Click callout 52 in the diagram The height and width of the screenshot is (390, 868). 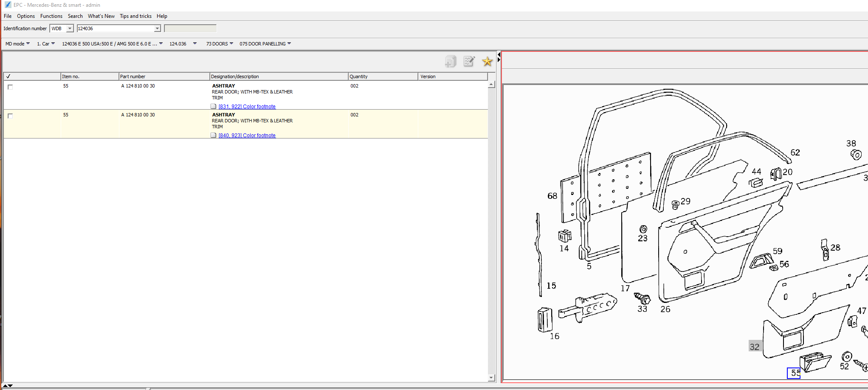tap(844, 366)
